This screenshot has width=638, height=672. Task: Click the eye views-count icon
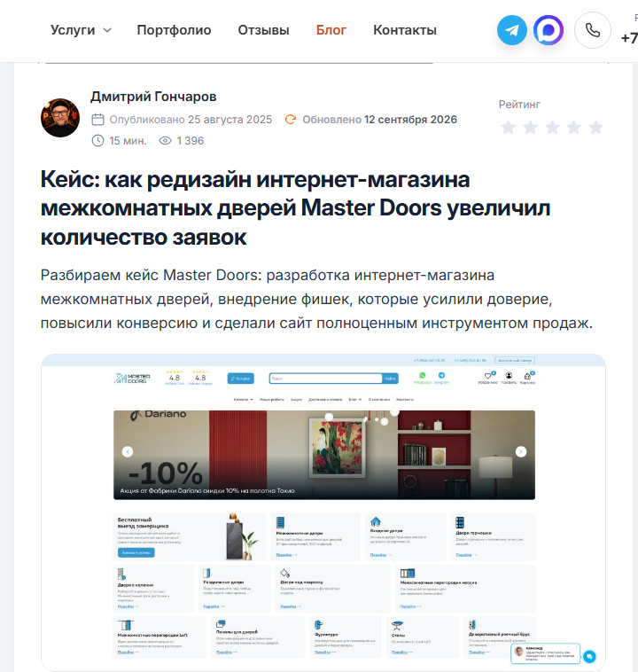tap(165, 141)
